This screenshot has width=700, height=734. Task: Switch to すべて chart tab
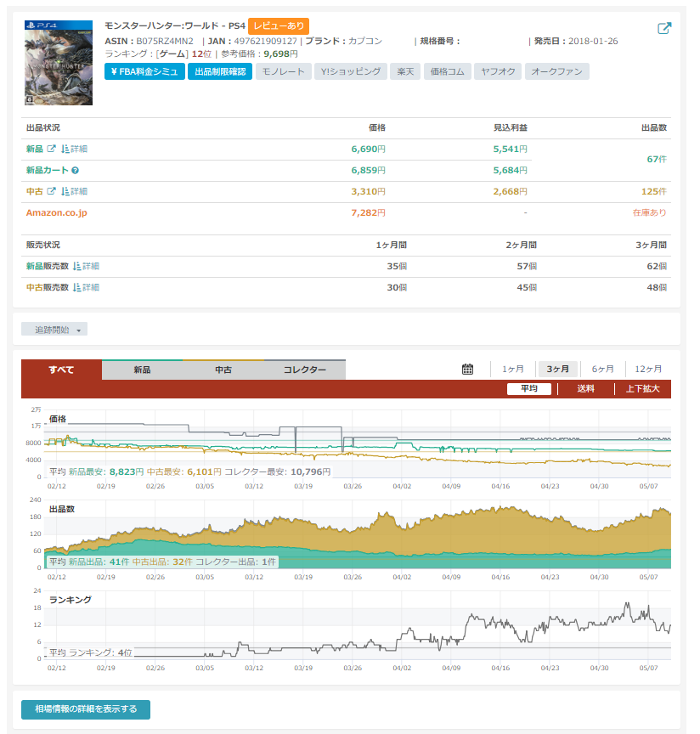coord(61,370)
